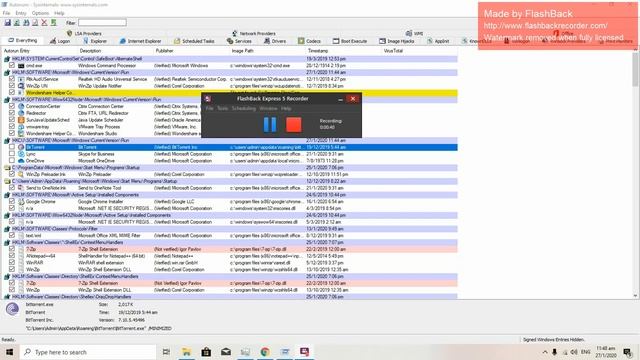The height and width of the screenshot is (360, 640).
Task: Uncheck the SunJavaUpdateSched entry
Action: (x=12, y=120)
